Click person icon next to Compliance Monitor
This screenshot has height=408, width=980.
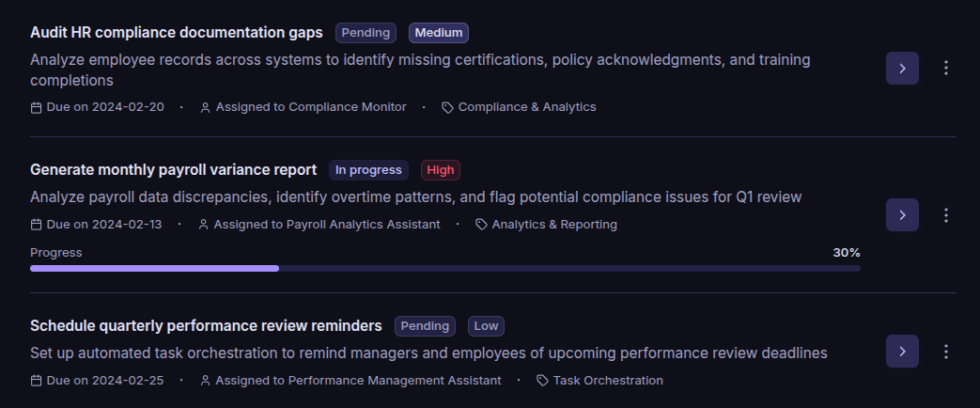tap(206, 107)
